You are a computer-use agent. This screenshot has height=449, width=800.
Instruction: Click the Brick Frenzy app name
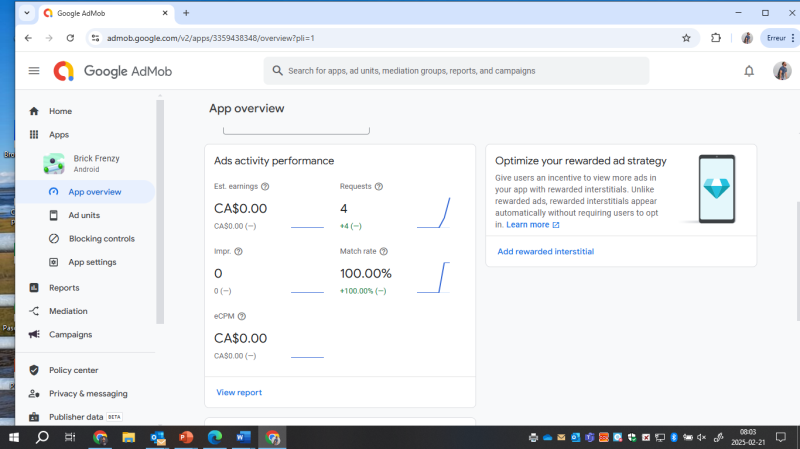(x=96, y=159)
